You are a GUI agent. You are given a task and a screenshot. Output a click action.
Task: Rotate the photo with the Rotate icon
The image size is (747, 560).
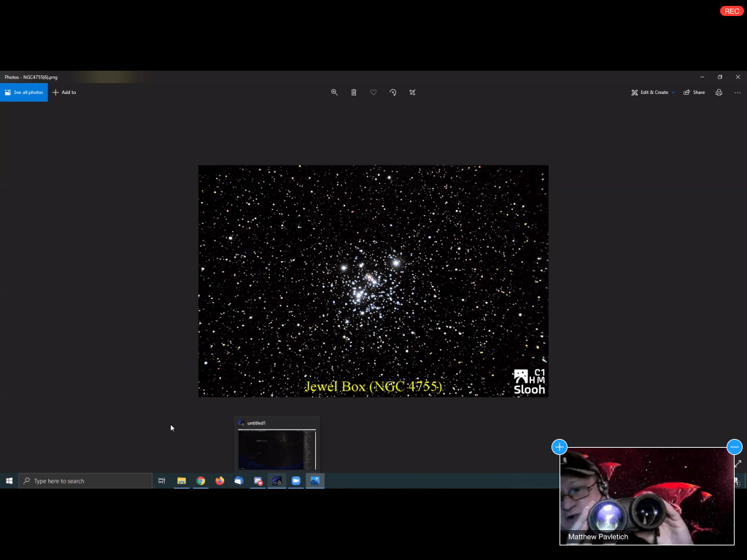(x=393, y=93)
